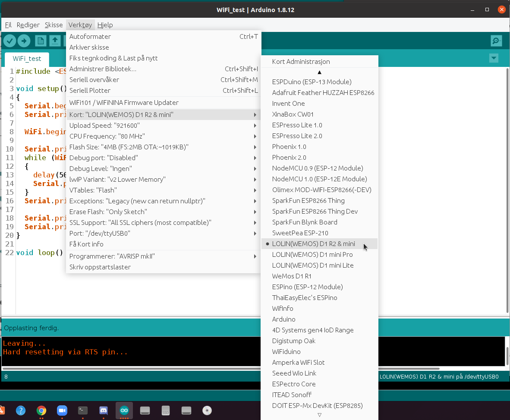Click the console vertical scrollbar
Viewport: 510px width, 420px height.
tap(507, 356)
